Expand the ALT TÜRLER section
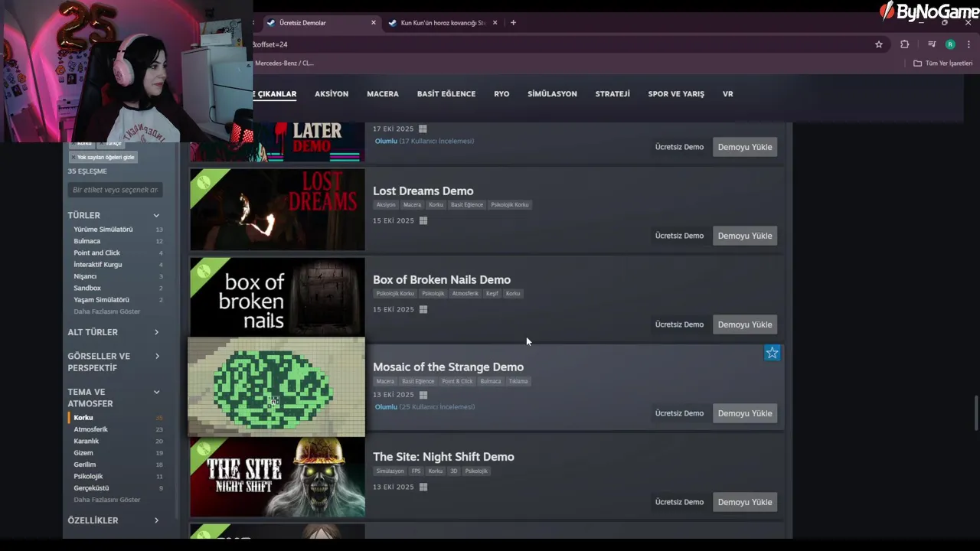 click(115, 332)
